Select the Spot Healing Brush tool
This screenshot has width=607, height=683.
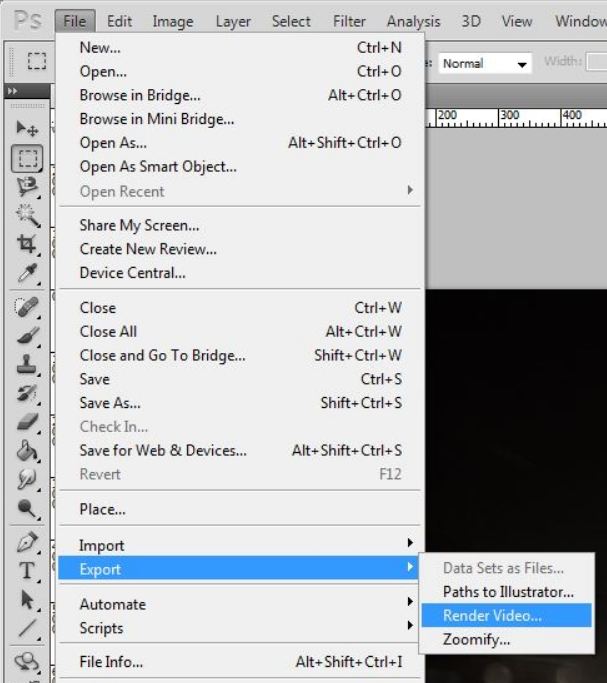pyautogui.click(x=27, y=307)
